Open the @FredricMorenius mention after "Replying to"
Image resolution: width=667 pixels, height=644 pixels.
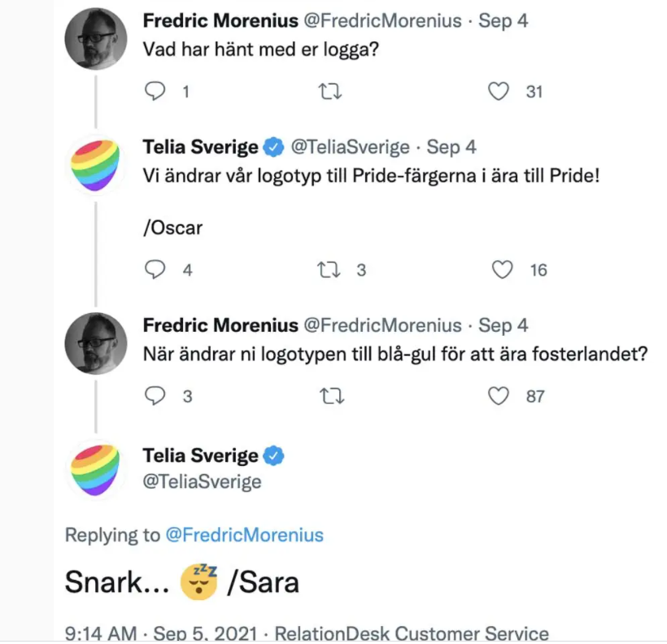tap(244, 535)
